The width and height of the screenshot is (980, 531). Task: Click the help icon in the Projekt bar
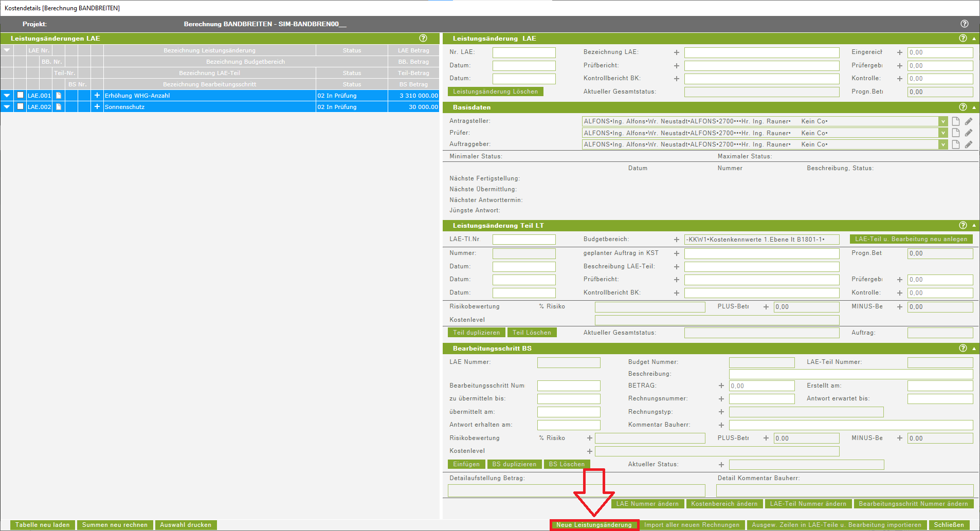pyautogui.click(x=964, y=24)
